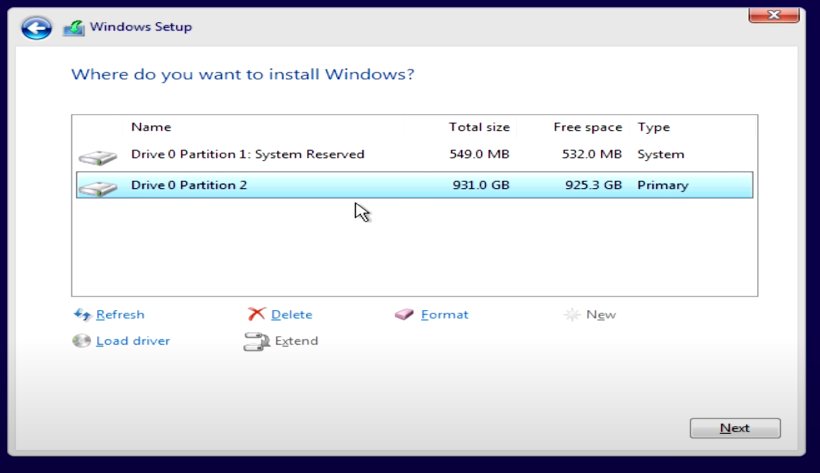This screenshot has width=820, height=473.
Task: Click the red X Delete icon
Action: click(x=256, y=314)
